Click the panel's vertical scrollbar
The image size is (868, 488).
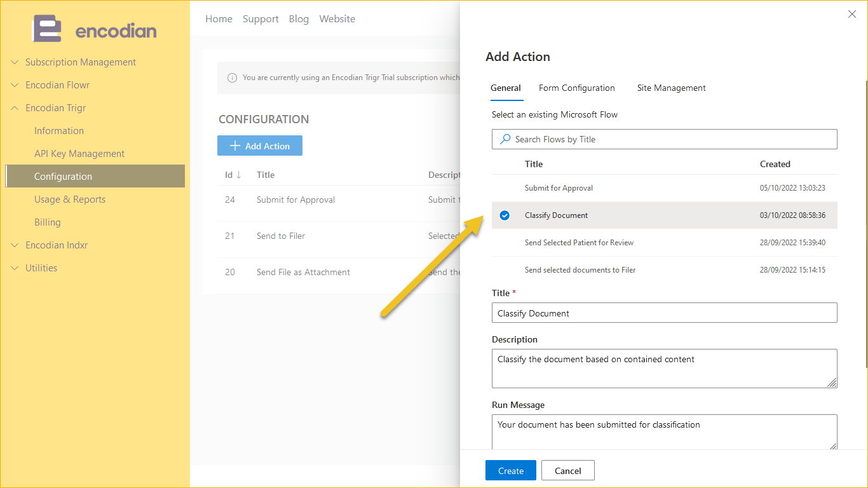coord(864,222)
